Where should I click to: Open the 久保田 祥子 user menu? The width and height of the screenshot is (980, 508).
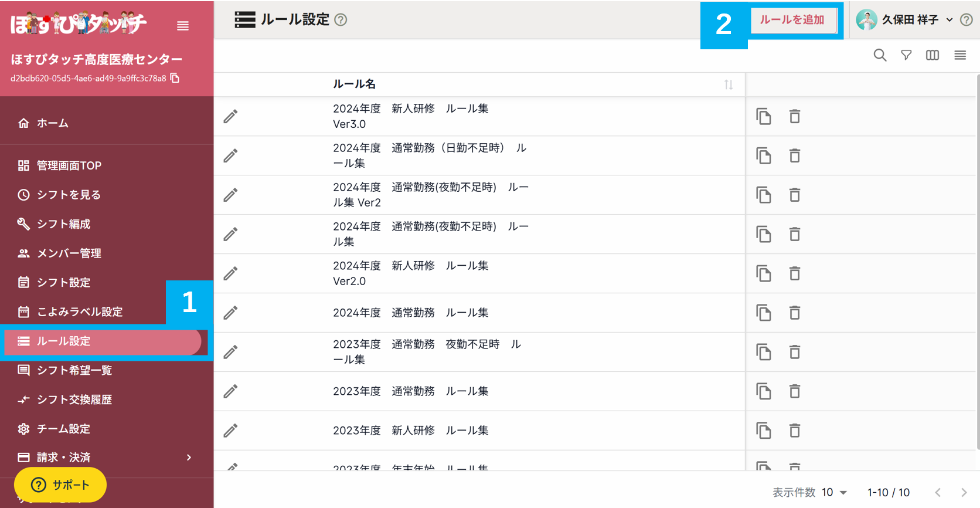click(x=905, y=20)
